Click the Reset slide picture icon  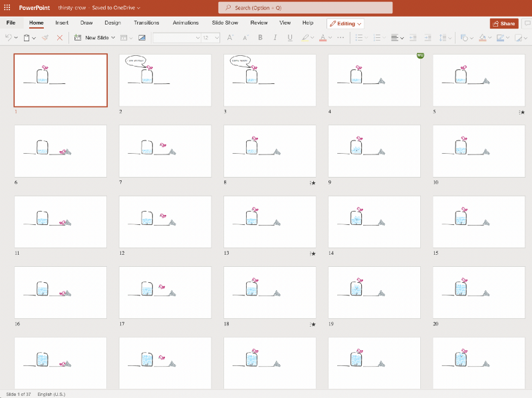point(142,38)
